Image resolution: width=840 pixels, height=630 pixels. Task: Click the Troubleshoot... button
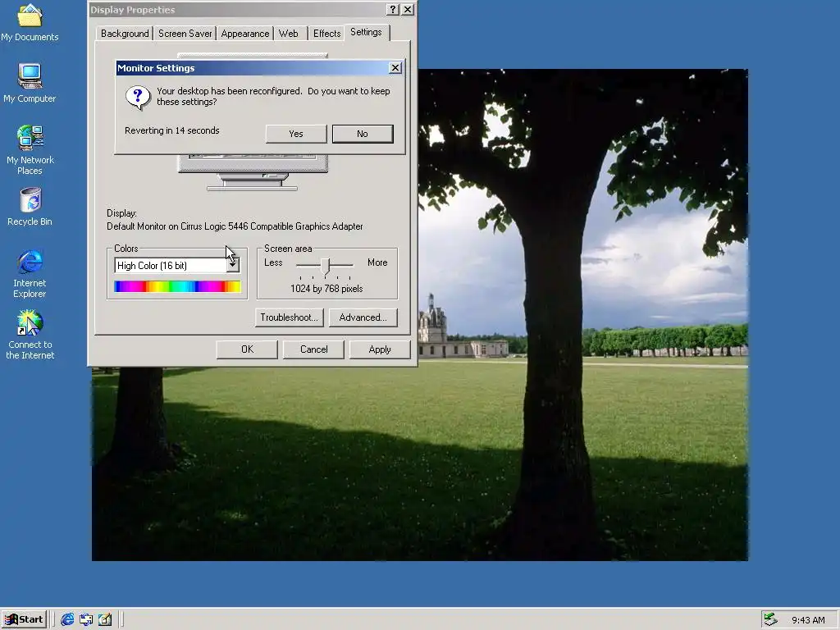click(290, 317)
